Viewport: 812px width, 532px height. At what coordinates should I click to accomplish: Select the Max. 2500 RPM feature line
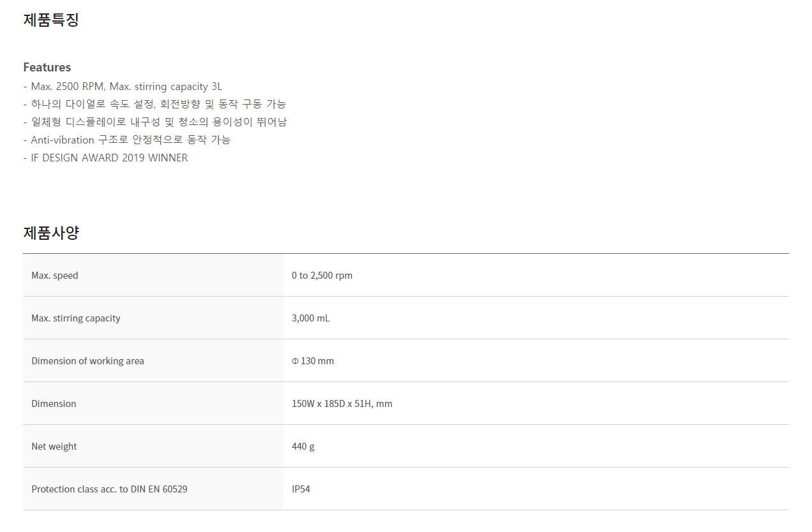pos(123,86)
